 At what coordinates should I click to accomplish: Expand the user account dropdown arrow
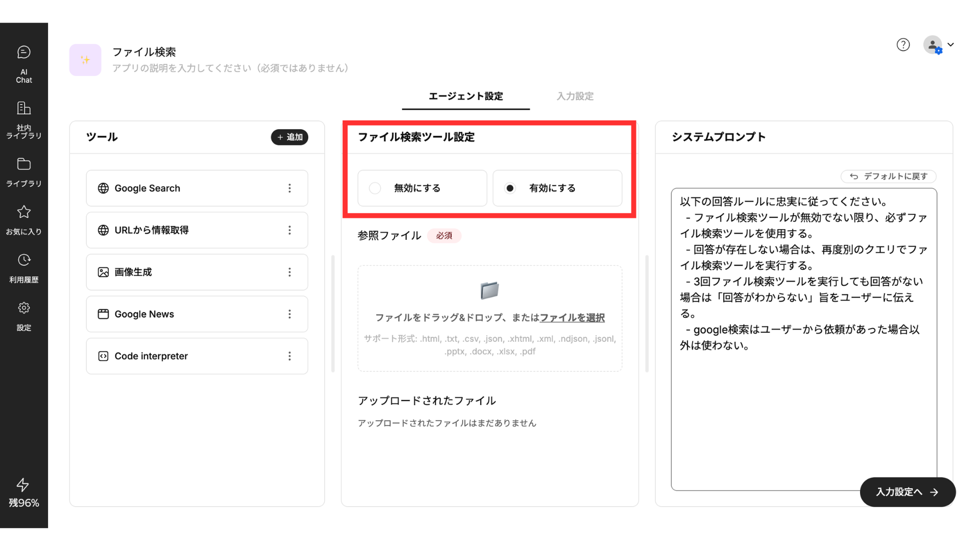click(950, 45)
